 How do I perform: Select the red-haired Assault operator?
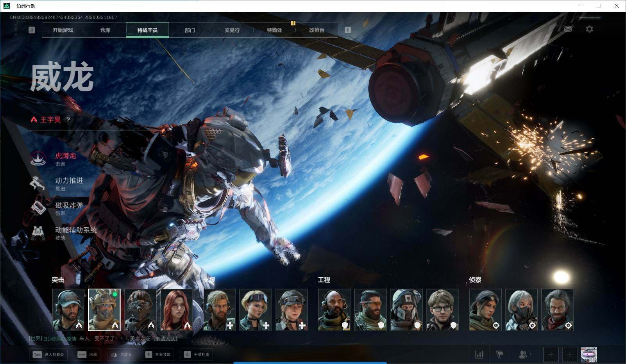tap(177, 310)
